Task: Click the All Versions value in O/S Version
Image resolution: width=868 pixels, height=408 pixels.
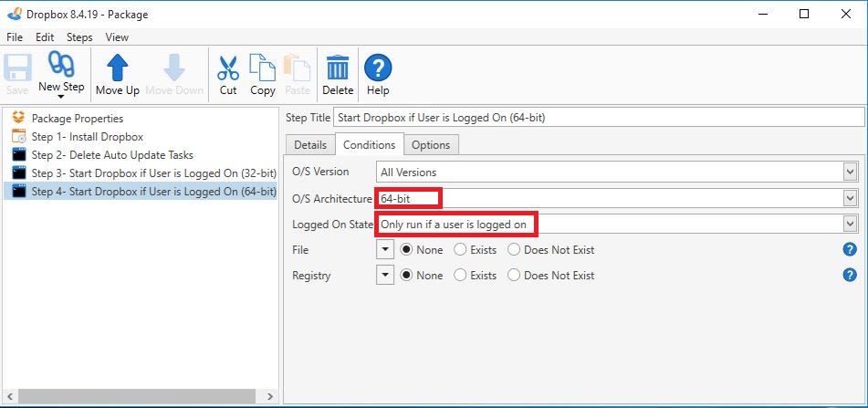Action: [x=409, y=173]
